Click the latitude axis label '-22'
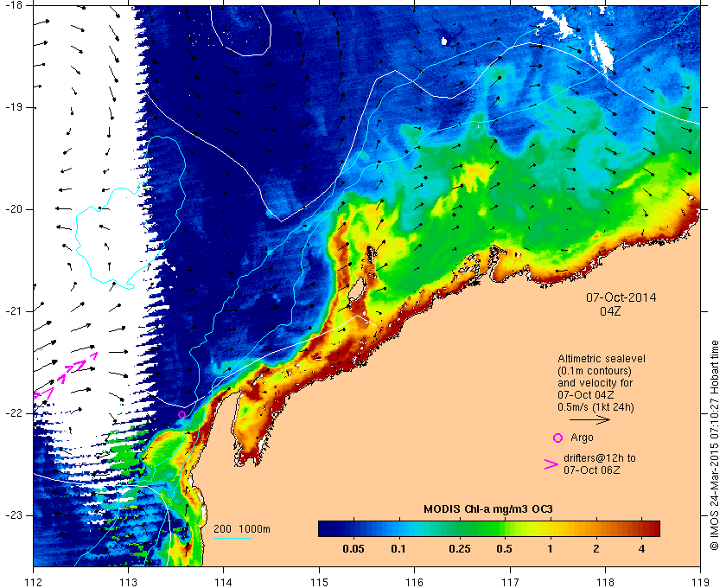The height and width of the screenshot is (588, 726). (13, 412)
